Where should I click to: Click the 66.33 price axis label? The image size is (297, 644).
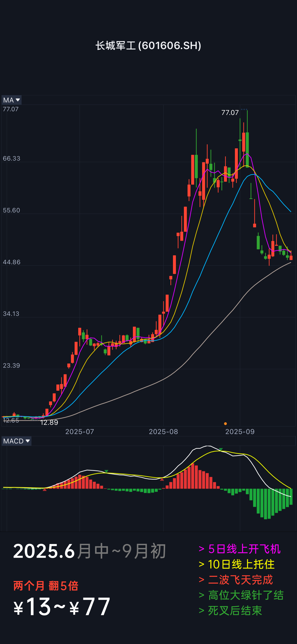click(12, 158)
